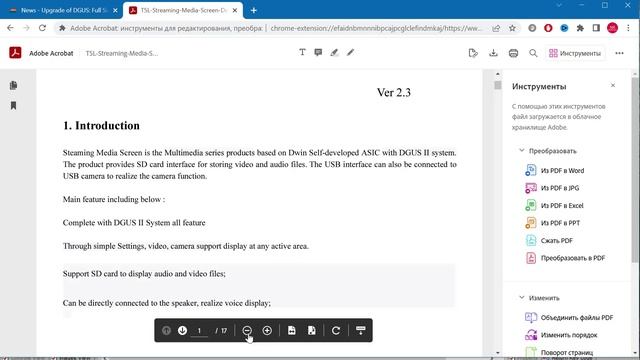Image resolution: width=640 pixels, height=360 pixels.
Task: Click the 1. Introduction heading
Action: coord(101,125)
